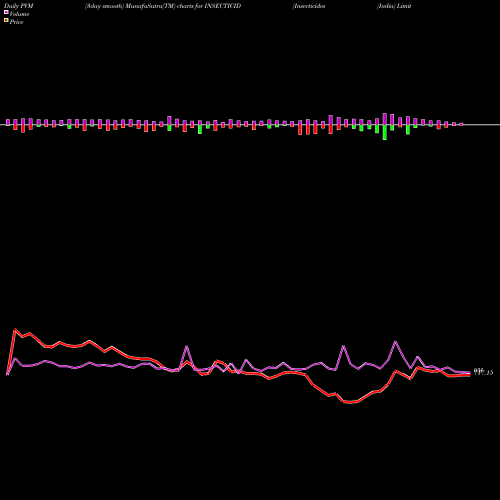
Task: Click the '(India) Limit' text at top
Action: 394,6
